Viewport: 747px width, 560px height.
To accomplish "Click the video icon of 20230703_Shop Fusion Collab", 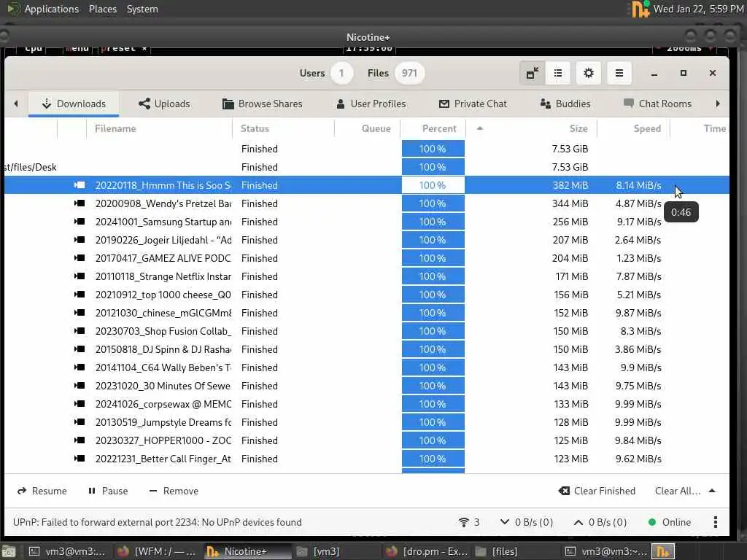I will coord(80,331).
